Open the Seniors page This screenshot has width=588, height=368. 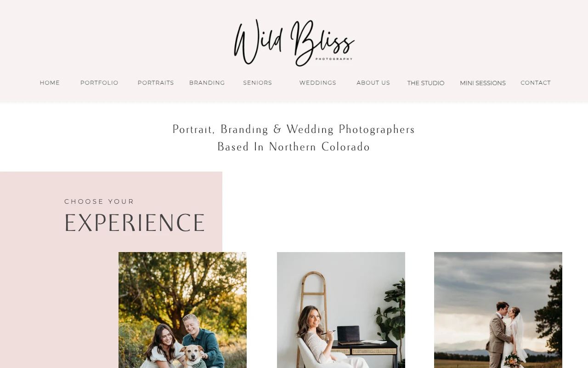[x=258, y=83]
